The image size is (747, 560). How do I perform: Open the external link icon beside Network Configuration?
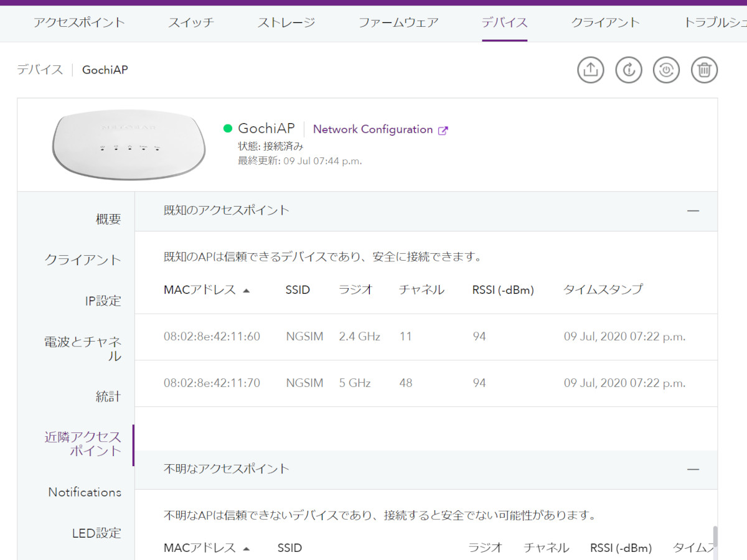(x=443, y=130)
